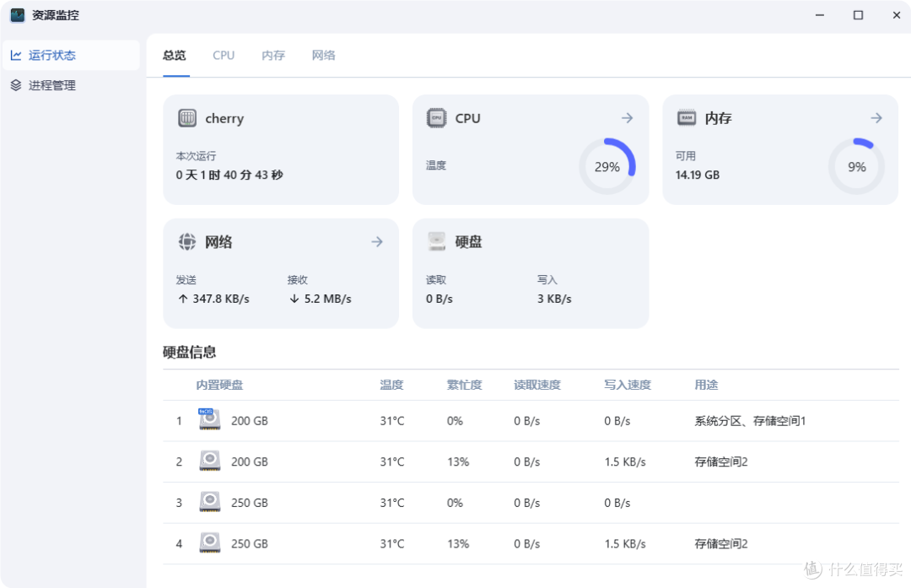The image size is (911, 588).
Task: Open 内存 details via its arrow
Action: 876,118
